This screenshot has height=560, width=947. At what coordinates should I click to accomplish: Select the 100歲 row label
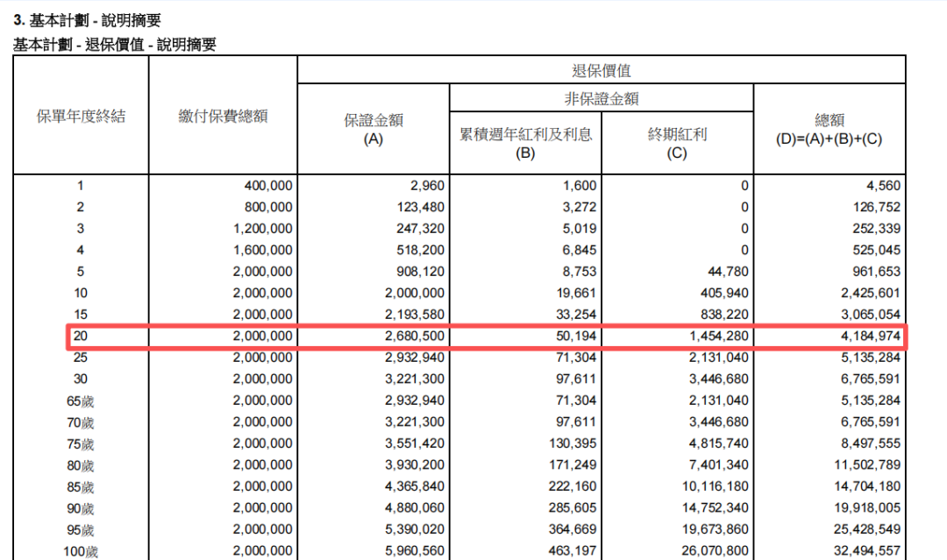[80, 551]
